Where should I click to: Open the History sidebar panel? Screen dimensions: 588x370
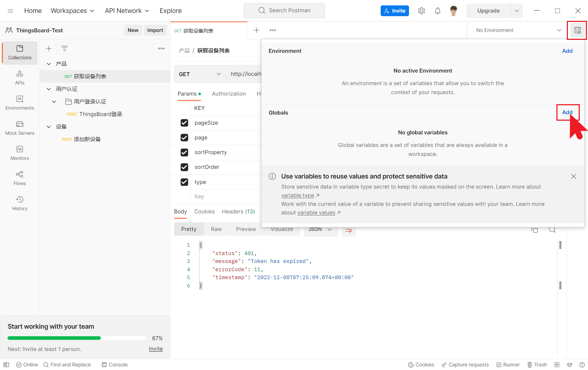point(20,204)
